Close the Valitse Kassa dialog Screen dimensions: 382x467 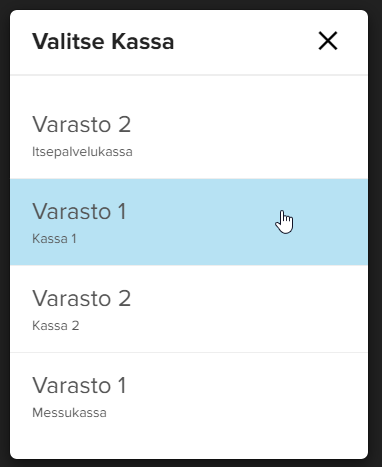[x=328, y=41]
